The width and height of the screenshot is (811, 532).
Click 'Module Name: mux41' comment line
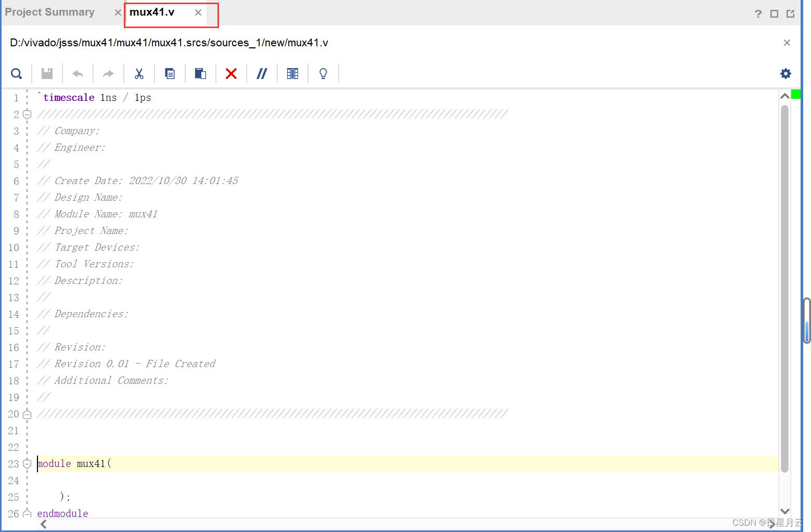[97, 214]
